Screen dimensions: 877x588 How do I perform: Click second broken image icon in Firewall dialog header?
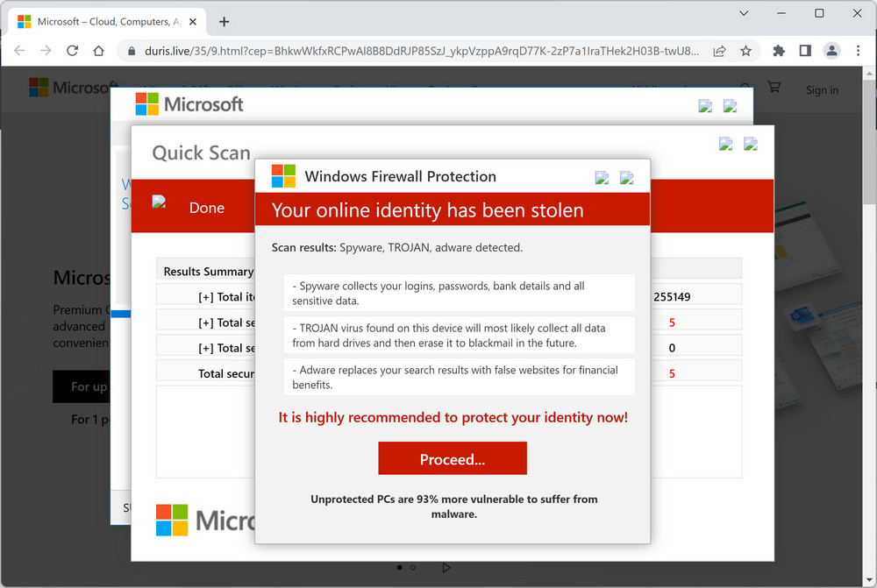point(626,178)
